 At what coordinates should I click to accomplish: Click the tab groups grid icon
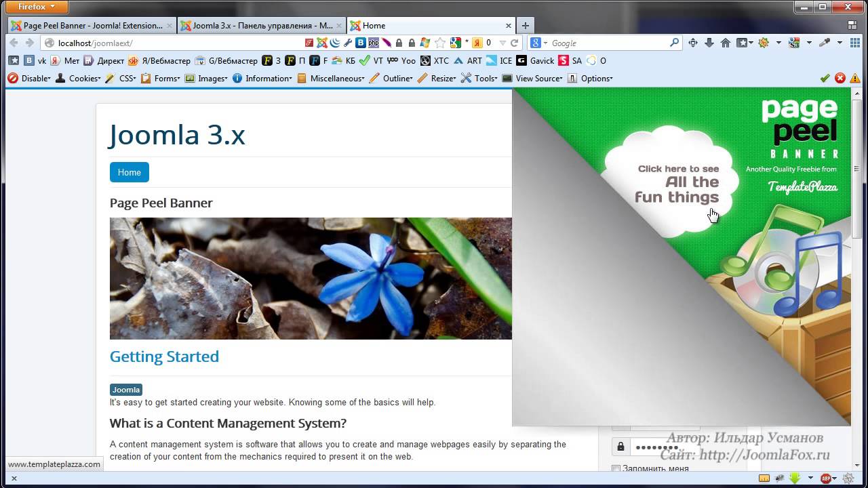click(852, 25)
